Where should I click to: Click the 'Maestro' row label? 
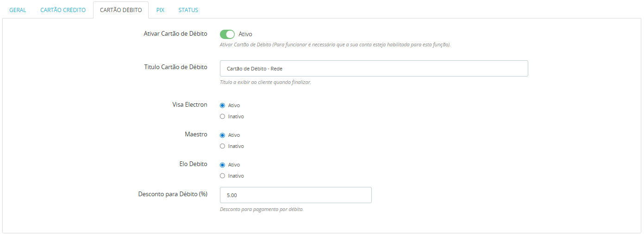click(x=196, y=134)
